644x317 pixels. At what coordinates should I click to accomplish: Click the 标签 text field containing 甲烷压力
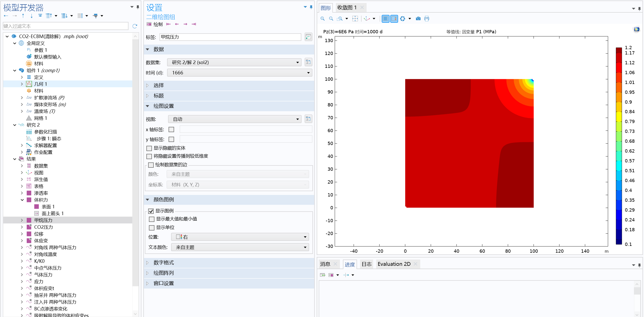[x=230, y=37]
